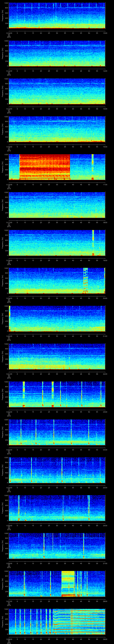Click the '0:16:00' start time label

9,184
